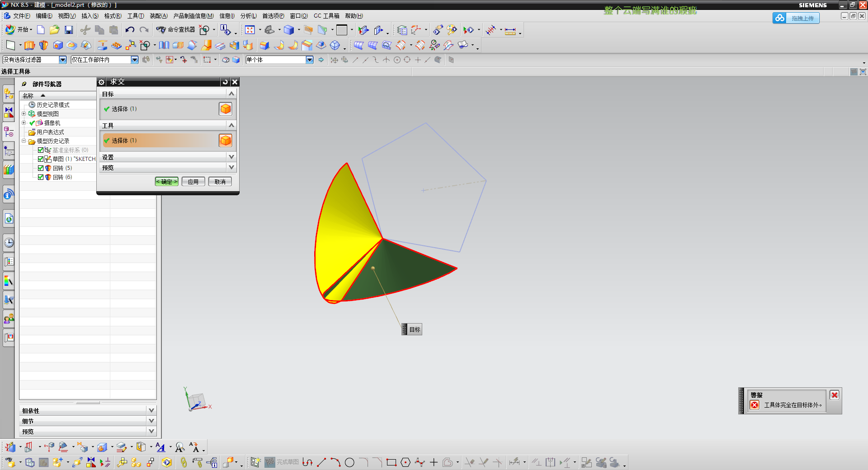
Task: Open the 帮助(H) menu
Action: (x=354, y=16)
